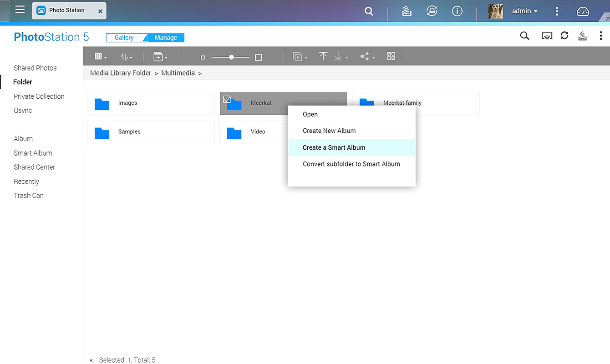Choose Convert subfolder to Smart Album
The image size is (610, 364).
click(351, 164)
